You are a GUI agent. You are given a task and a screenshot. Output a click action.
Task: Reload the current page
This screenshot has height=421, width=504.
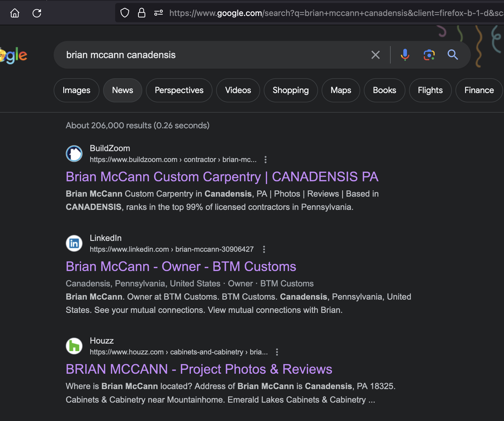pos(37,13)
